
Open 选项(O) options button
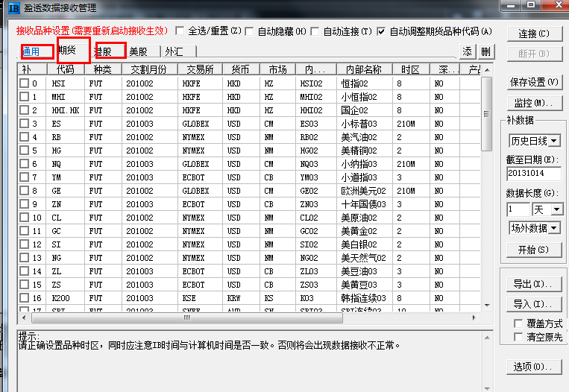tap(534, 367)
